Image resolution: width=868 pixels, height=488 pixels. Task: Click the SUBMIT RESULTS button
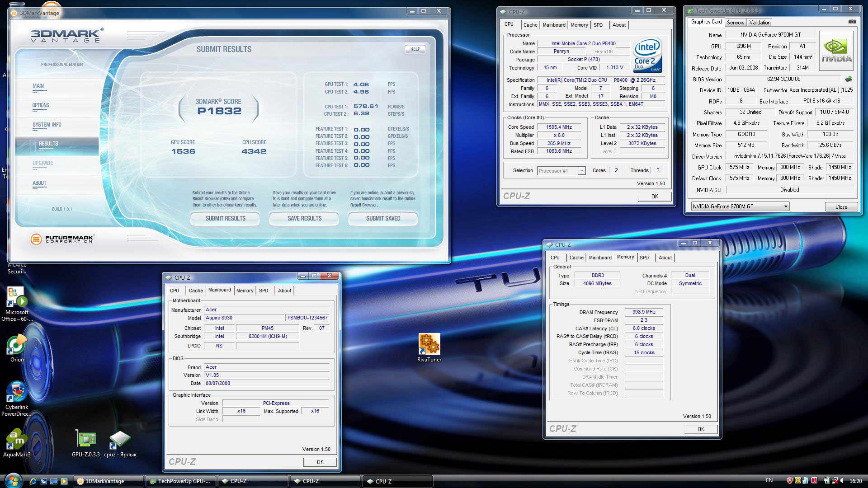(x=225, y=218)
